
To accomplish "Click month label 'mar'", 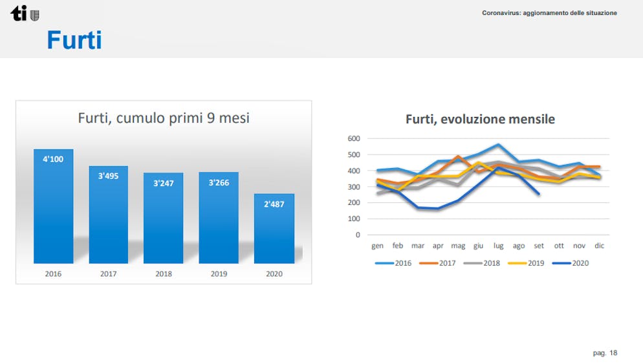I will (x=417, y=246).
